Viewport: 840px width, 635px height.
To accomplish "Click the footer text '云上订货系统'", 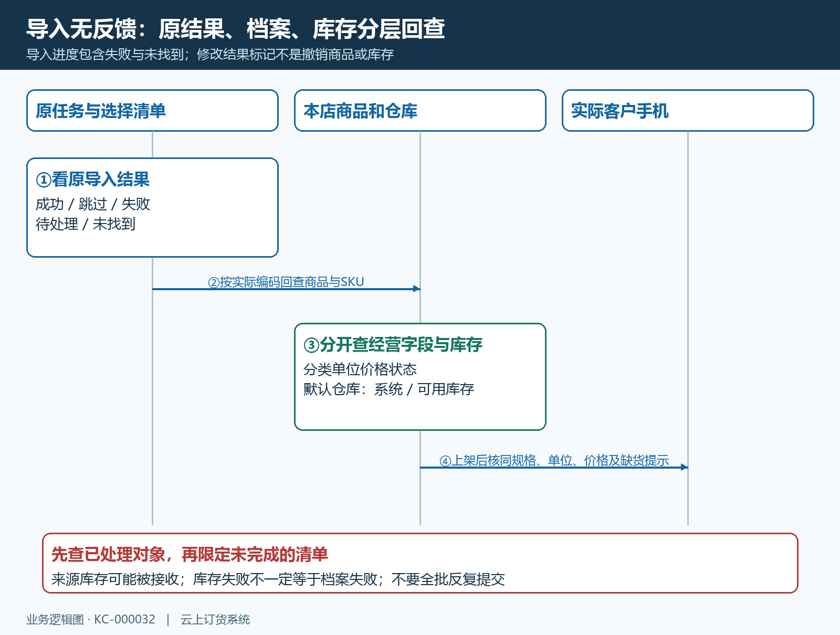I will (215, 619).
